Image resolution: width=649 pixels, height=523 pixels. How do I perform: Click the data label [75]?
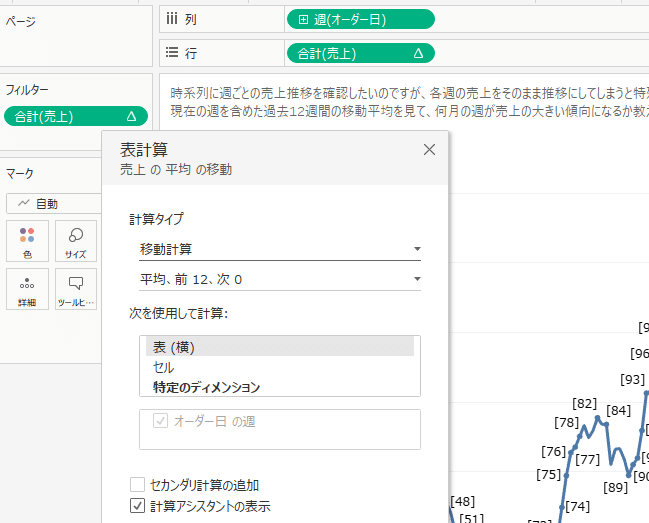point(548,475)
